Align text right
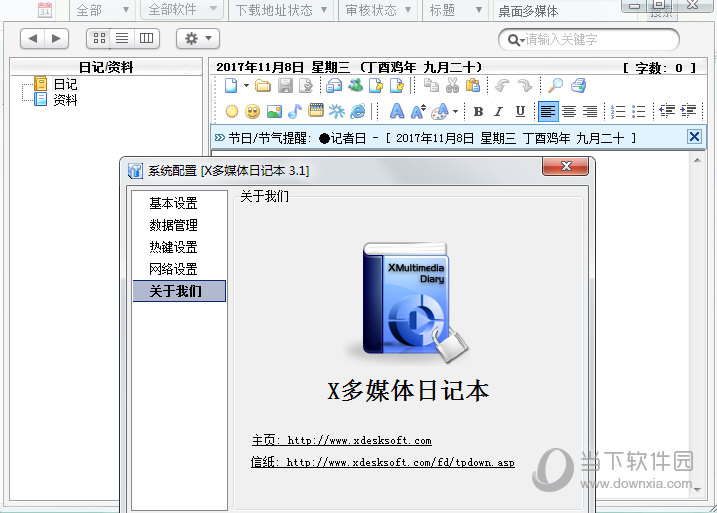 pyautogui.click(x=590, y=111)
